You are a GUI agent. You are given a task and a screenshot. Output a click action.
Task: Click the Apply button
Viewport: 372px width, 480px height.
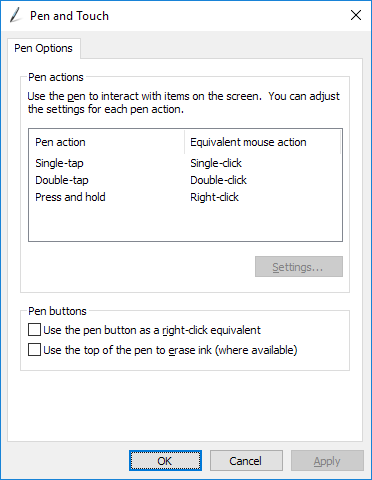coord(327,461)
